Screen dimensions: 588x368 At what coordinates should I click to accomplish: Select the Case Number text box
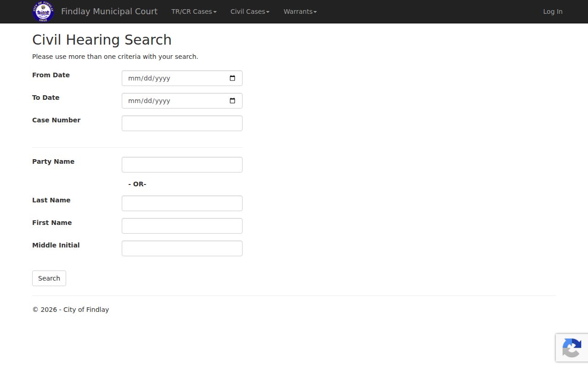(182, 123)
